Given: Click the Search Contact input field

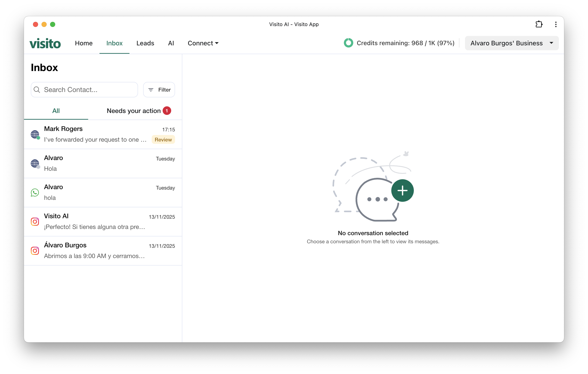Looking at the screenshot, I should (84, 90).
